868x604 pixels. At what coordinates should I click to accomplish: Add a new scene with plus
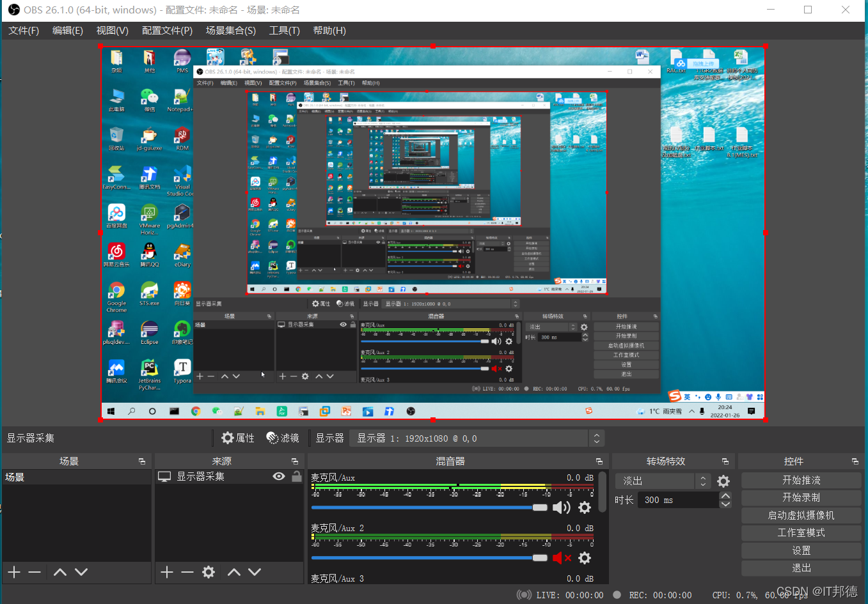click(14, 572)
